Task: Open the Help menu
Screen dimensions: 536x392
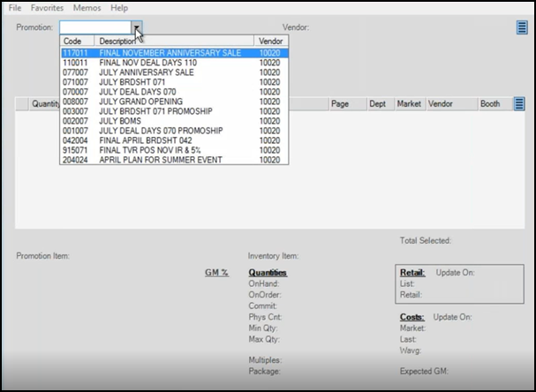Action: point(119,8)
